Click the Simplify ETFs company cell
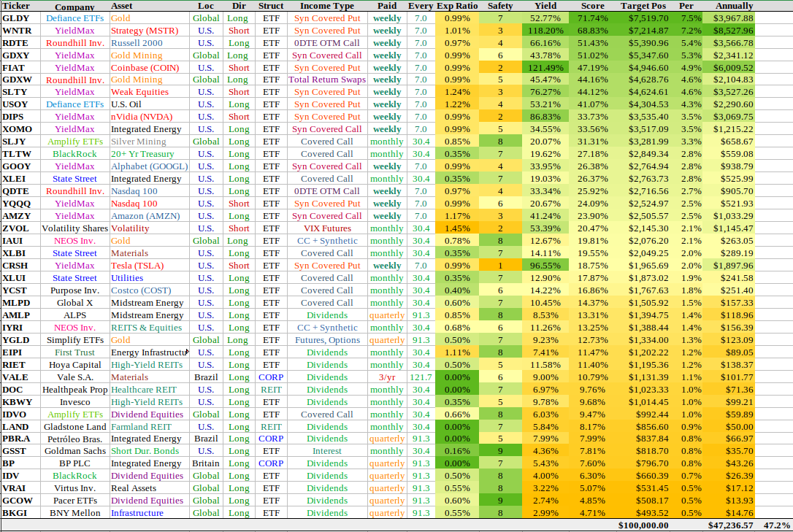Image resolution: width=793 pixels, height=532 pixels. [x=75, y=340]
